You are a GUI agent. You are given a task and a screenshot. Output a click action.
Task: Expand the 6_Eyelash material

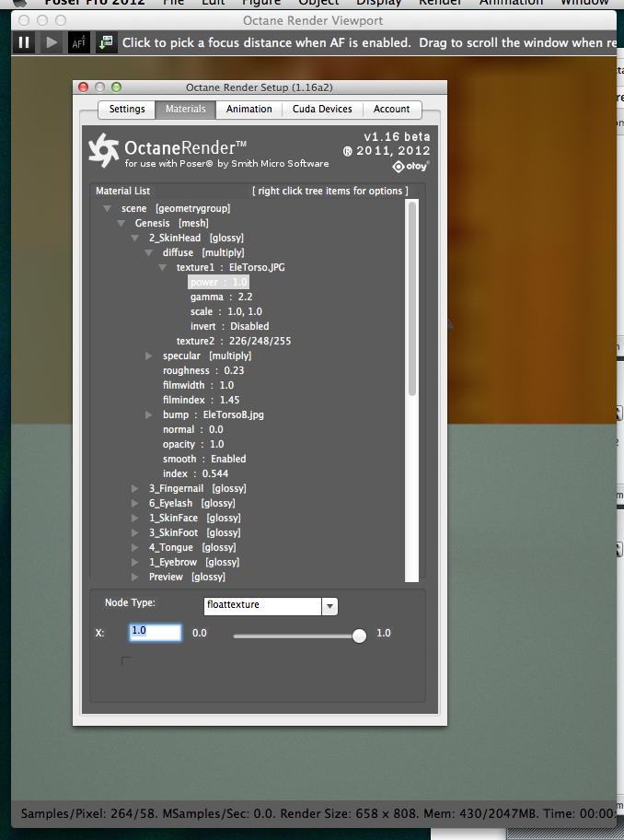pyautogui.click(x=135, y=503)
